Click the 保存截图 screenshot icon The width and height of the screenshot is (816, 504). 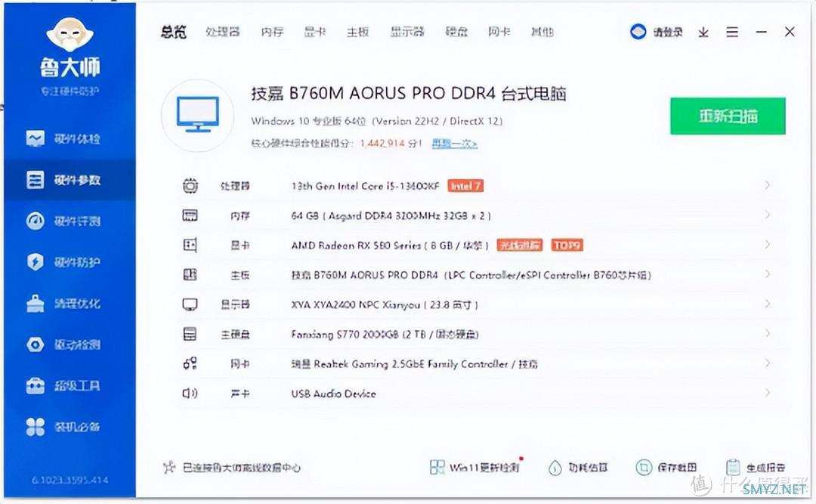coord(644,467)
